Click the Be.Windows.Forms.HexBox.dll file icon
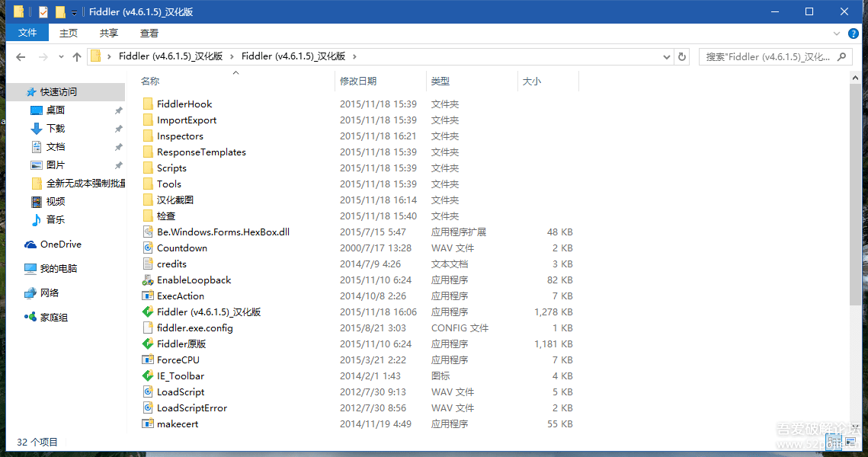This screenshot has width=868, height=457. (x=147, y=232)
